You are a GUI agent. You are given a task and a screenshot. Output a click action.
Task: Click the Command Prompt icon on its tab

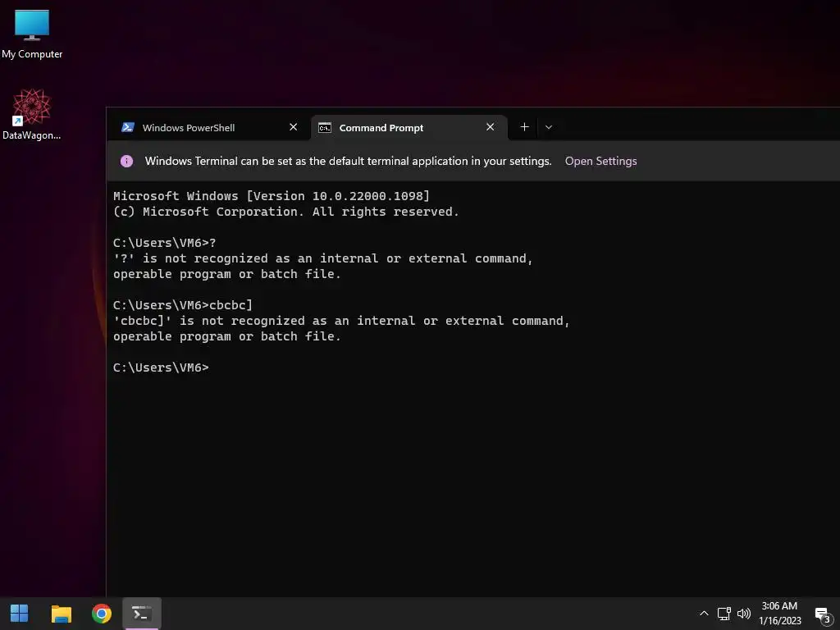pos(325,127)
